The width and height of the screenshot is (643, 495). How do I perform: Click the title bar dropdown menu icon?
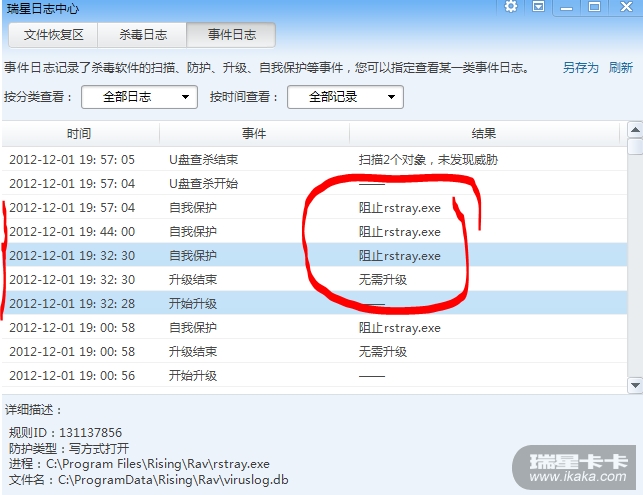pyautogui.click(x=538, y=7)
